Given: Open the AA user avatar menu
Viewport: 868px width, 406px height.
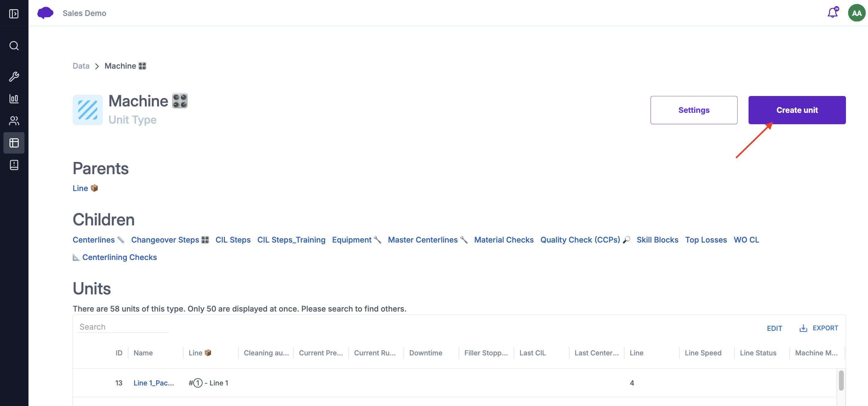Looking at the screenshot, I should click(856, 13).
